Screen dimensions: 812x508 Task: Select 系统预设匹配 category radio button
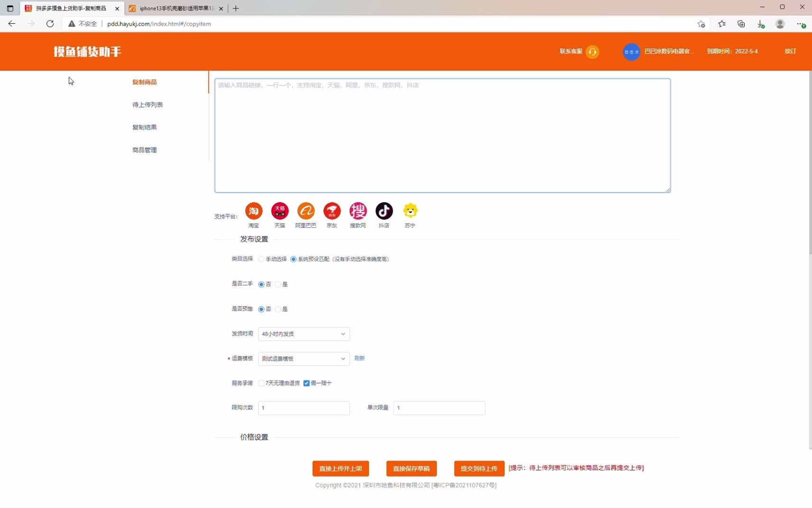(294, 259)
